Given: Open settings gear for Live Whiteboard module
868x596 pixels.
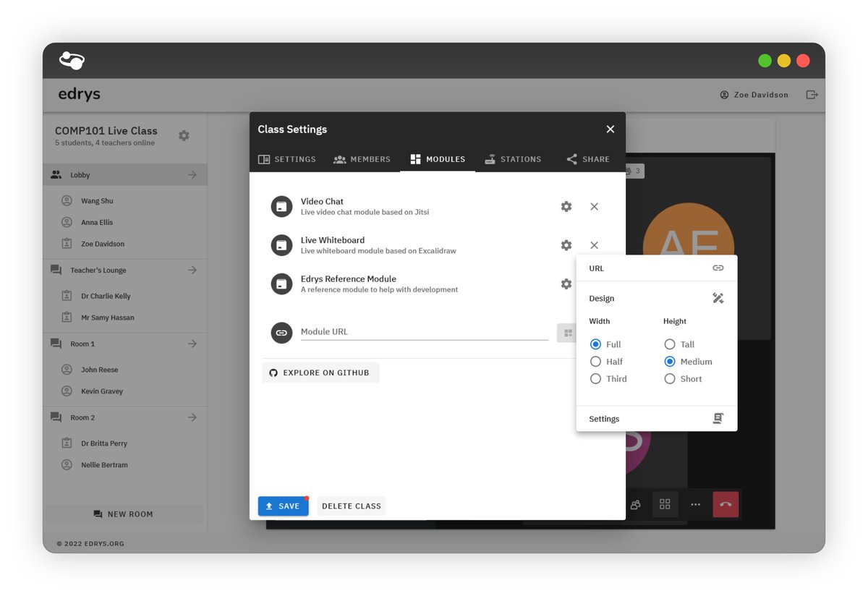Looking at the screenshot, I should pos(566,245).
